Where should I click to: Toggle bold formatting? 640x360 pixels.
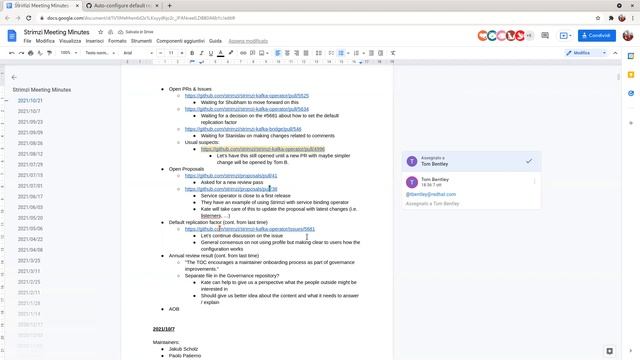point(192,53)
